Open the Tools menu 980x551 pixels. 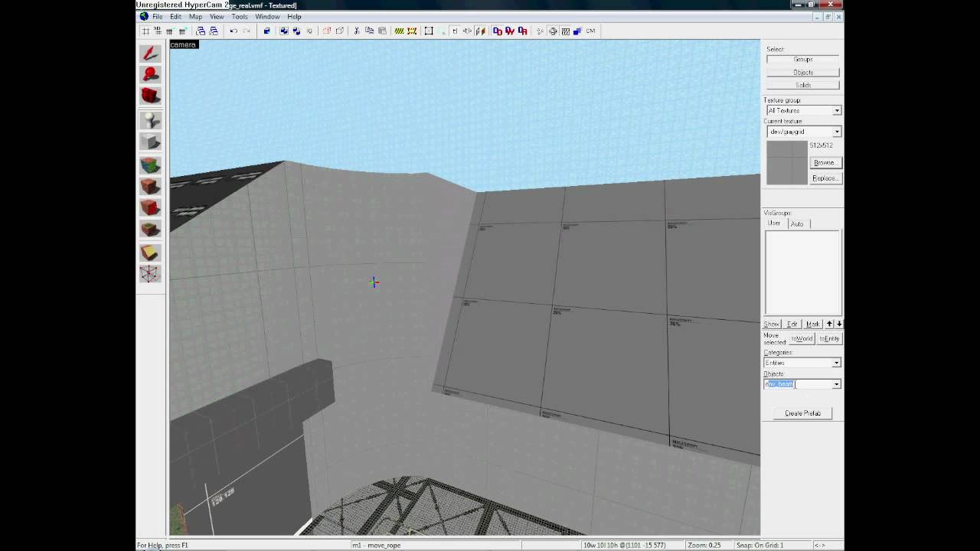coord(240,16)
